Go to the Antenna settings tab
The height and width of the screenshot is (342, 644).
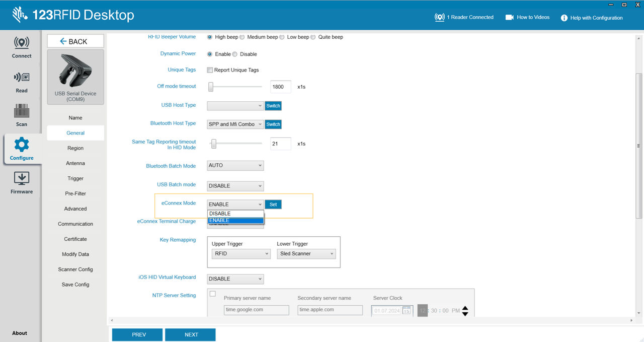click(x=75, y=163)
